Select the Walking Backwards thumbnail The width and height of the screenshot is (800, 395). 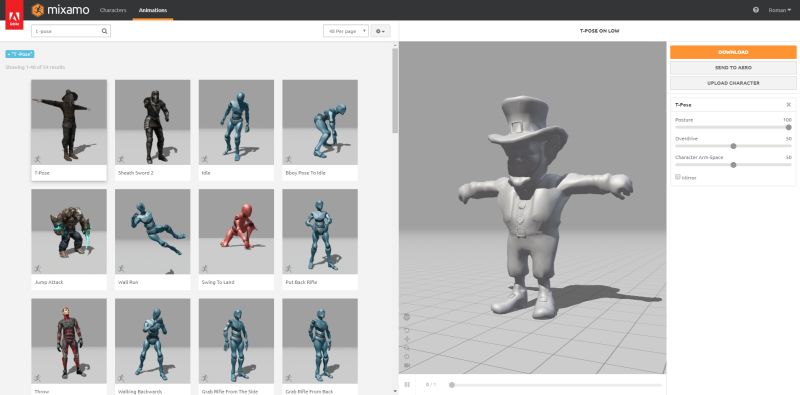tap(153, 341)
